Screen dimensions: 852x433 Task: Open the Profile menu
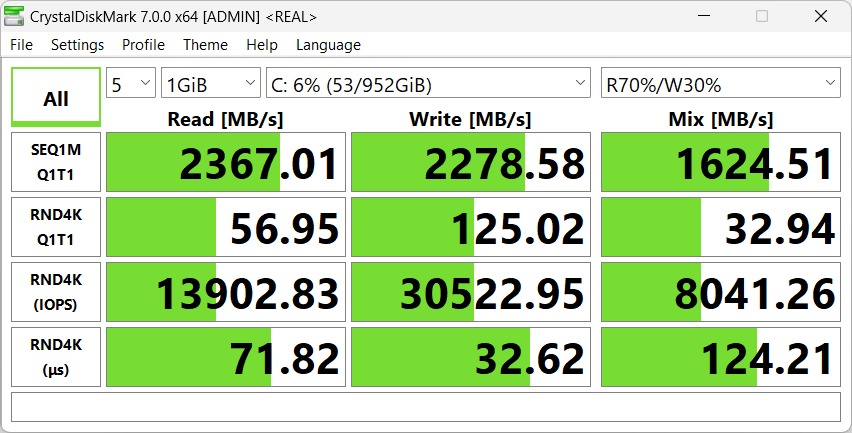[x=143, y=45]
